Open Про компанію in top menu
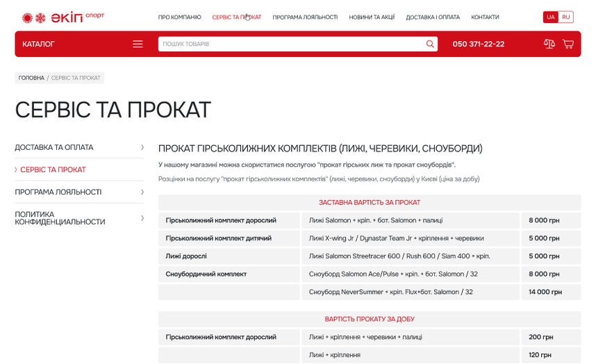 [x=179, y=17]
